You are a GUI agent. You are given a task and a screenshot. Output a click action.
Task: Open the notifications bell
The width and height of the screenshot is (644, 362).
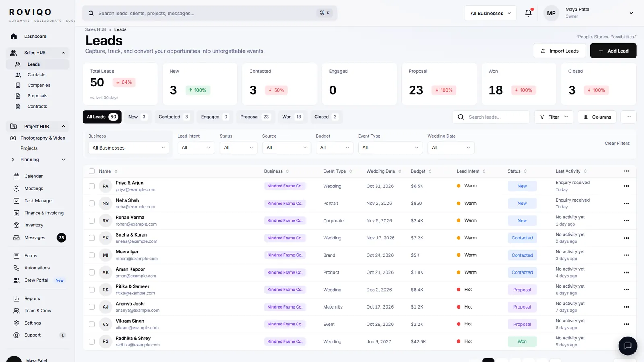click(528, 13)
